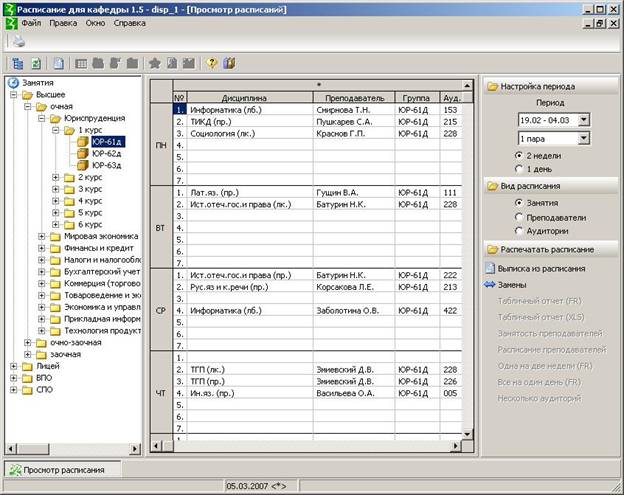624x495 pixels.
Task: Click the blank document toolbar icon
Action: click(x=59, y=63)
